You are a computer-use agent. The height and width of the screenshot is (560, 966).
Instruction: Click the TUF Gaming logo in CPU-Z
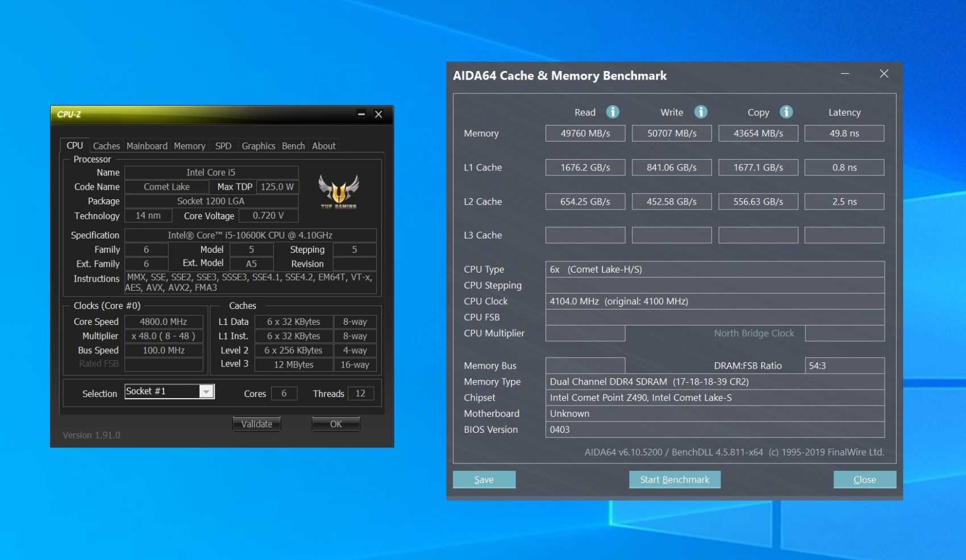339,191
